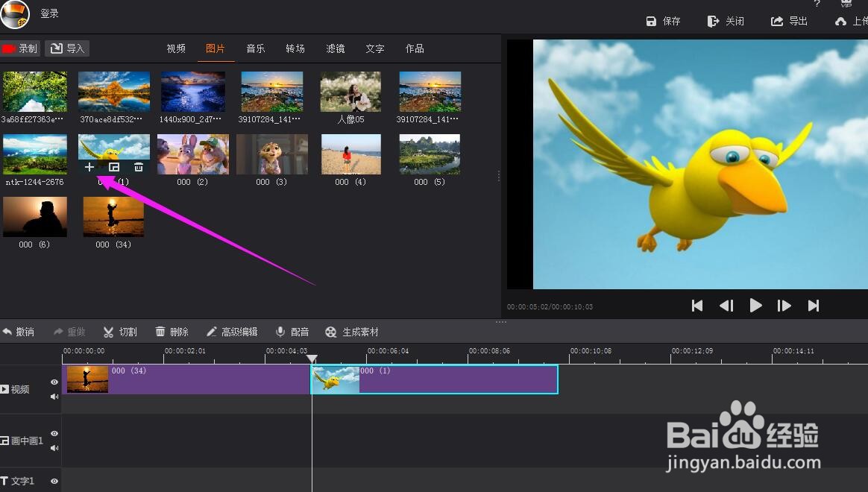
Task: Click the 导入 import button
Action: point(68,48)
